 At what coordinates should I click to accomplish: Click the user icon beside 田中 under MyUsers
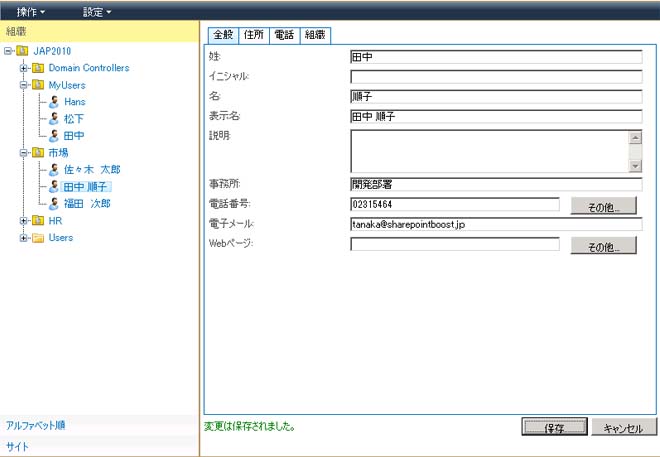click(x=53, y=136)
